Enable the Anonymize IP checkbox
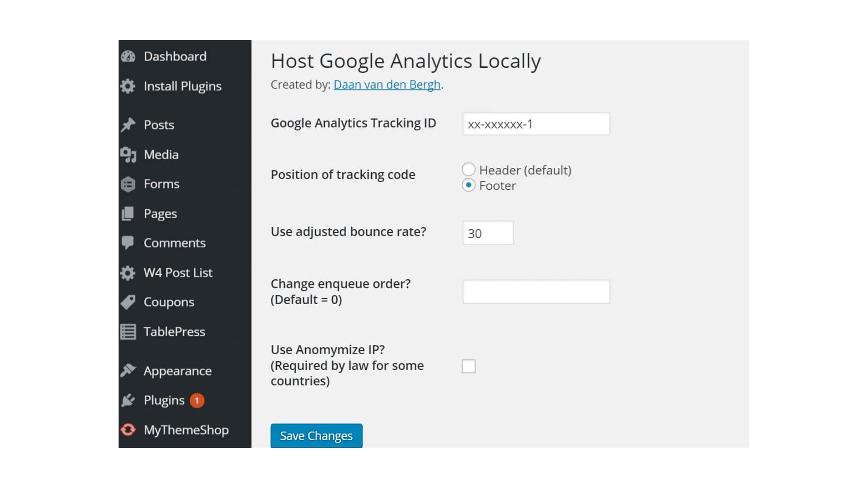Viewport: 868px width, 488px height. click(x=468, y=366)
